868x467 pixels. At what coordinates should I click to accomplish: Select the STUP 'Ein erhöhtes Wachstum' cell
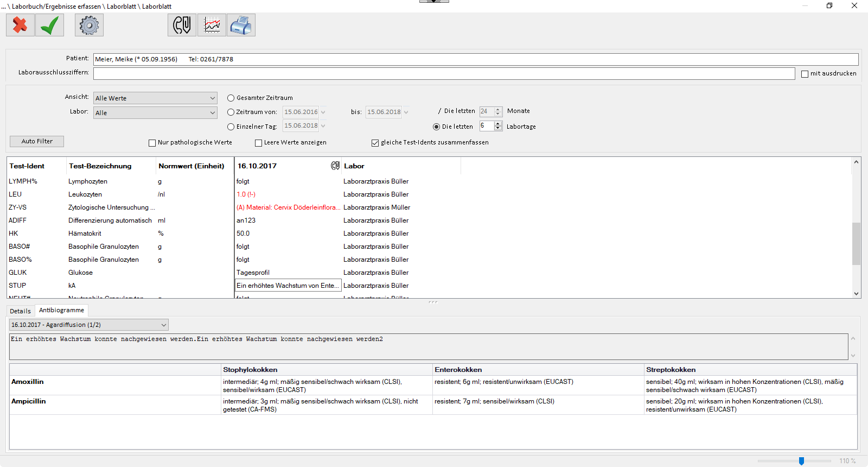288,286
